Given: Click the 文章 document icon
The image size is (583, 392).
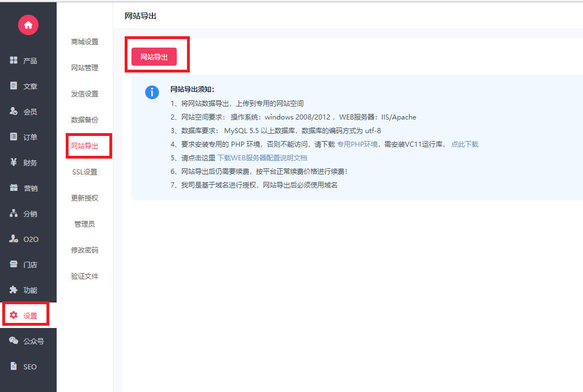Looking at the screenshot, I should 14,86.
